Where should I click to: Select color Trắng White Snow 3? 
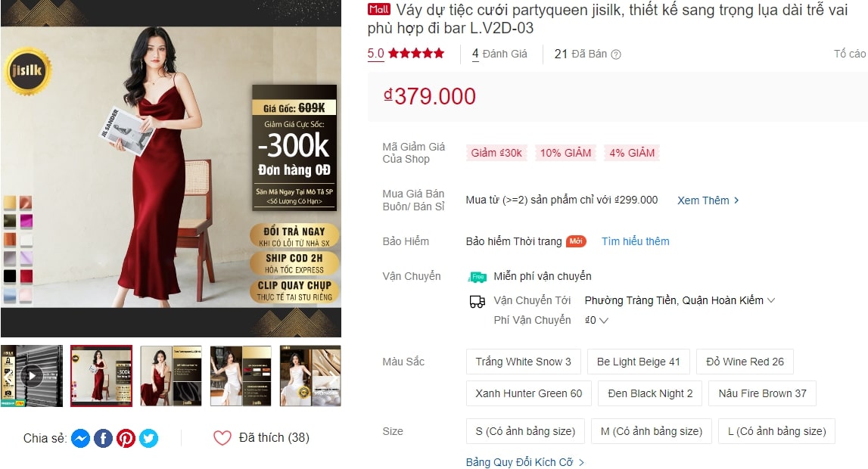coord(523,362)
